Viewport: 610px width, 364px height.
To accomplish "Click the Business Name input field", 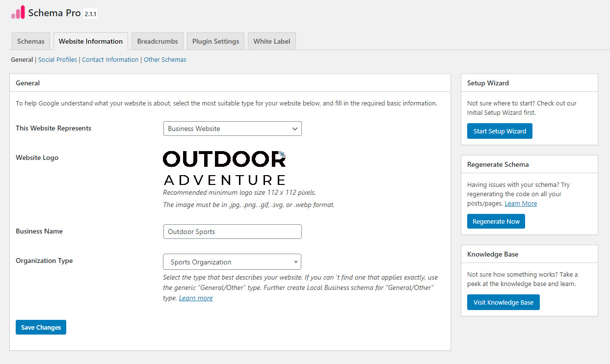I will (x=232, y=231).
